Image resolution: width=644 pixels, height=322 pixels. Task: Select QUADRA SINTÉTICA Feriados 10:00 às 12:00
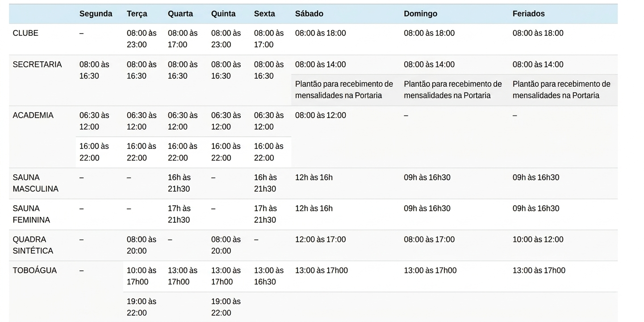click(x=538, y=240)
